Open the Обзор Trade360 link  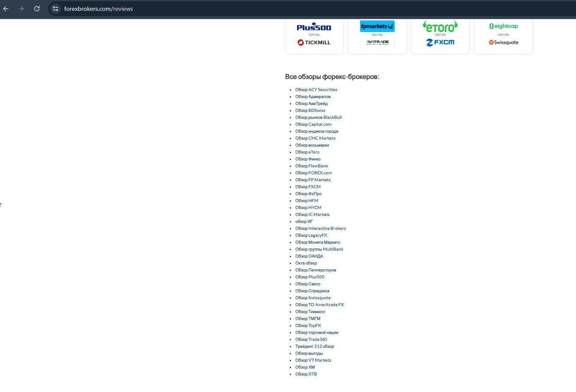point(311,340)
